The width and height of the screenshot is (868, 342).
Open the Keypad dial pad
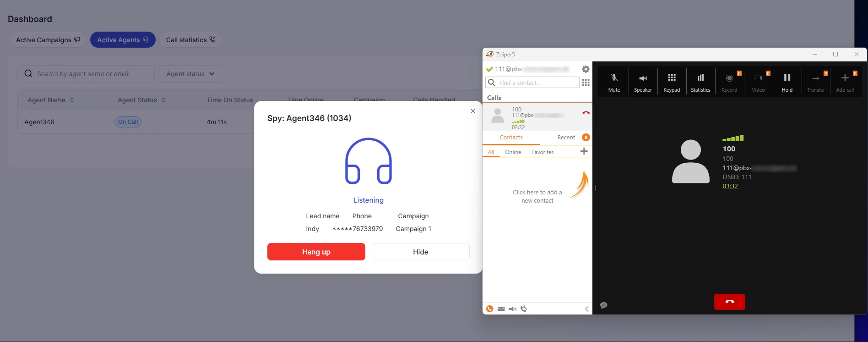(x=672, y=82)
